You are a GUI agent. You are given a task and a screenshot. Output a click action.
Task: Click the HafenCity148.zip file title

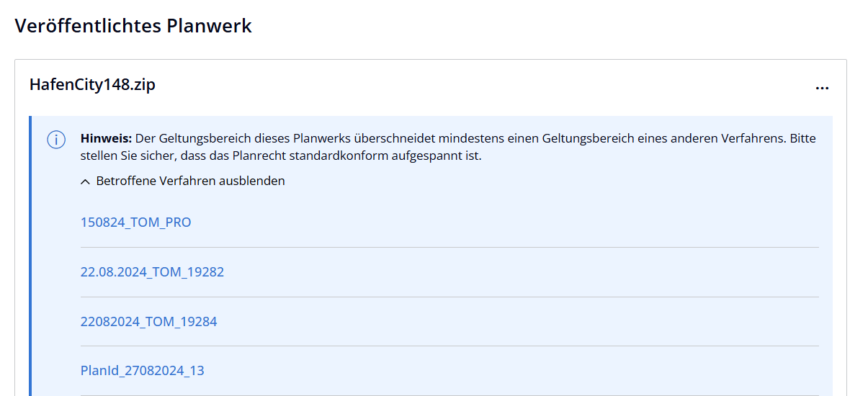(92, 85)
